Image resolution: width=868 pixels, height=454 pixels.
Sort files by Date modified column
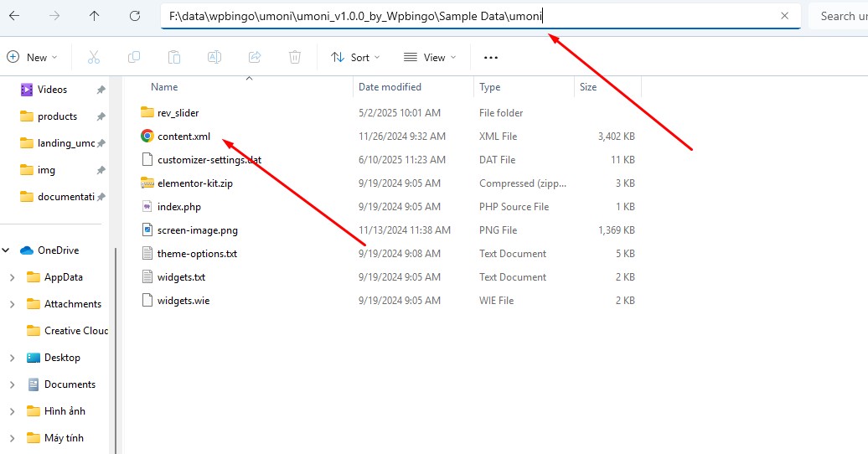coord(390,87)
